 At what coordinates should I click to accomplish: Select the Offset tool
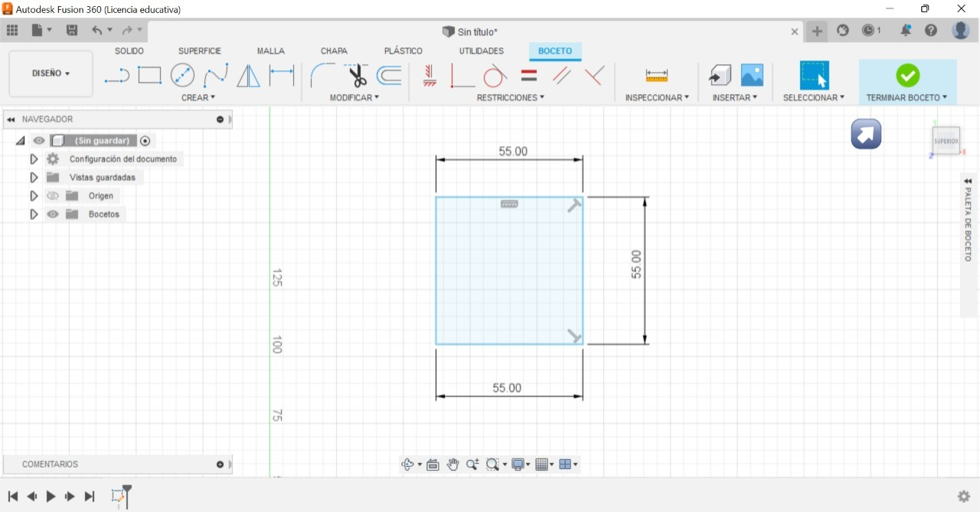[390, 75]
